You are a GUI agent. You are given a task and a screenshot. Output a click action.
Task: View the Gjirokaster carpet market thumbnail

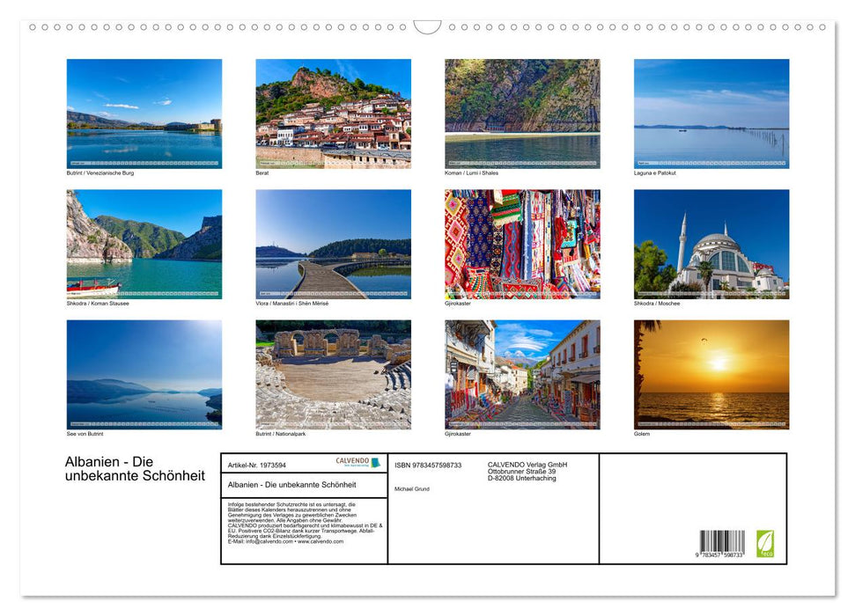522,244
